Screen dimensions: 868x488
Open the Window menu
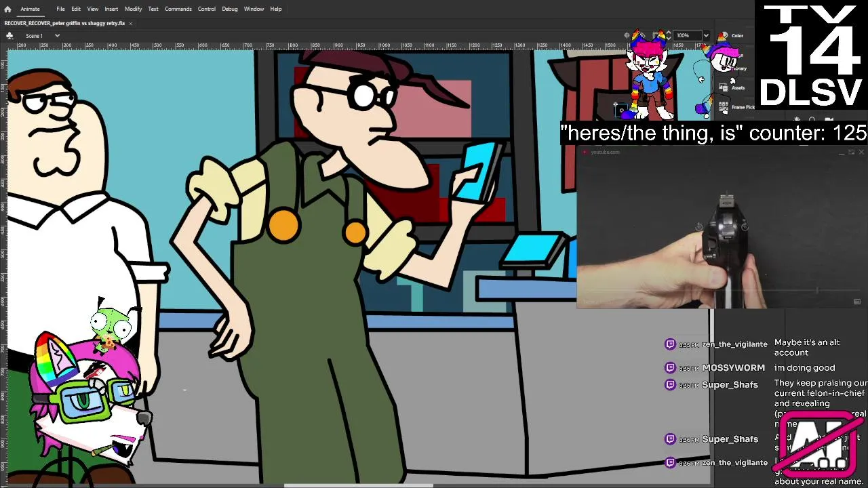[254, 9]
